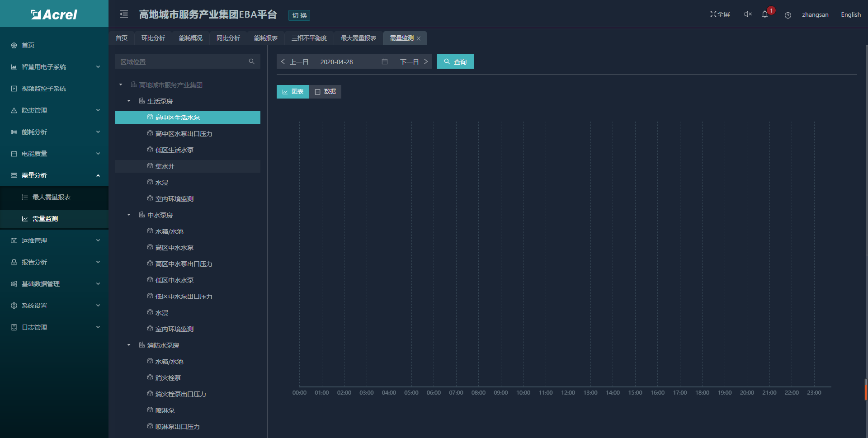This screenshot has width=868, height=438.
Task: Select 低区生活水泵 in the tree
Action: click(x=175, y=150)
